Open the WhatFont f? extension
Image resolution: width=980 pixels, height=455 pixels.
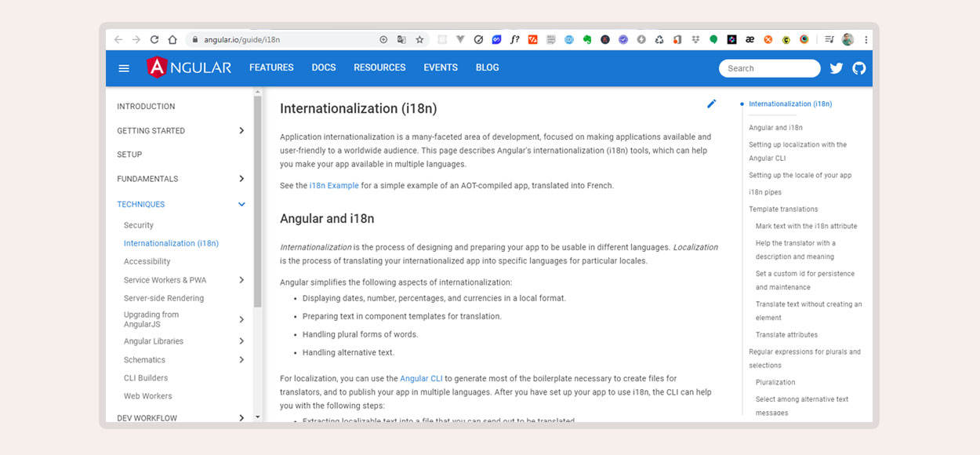tap(515, 39)
